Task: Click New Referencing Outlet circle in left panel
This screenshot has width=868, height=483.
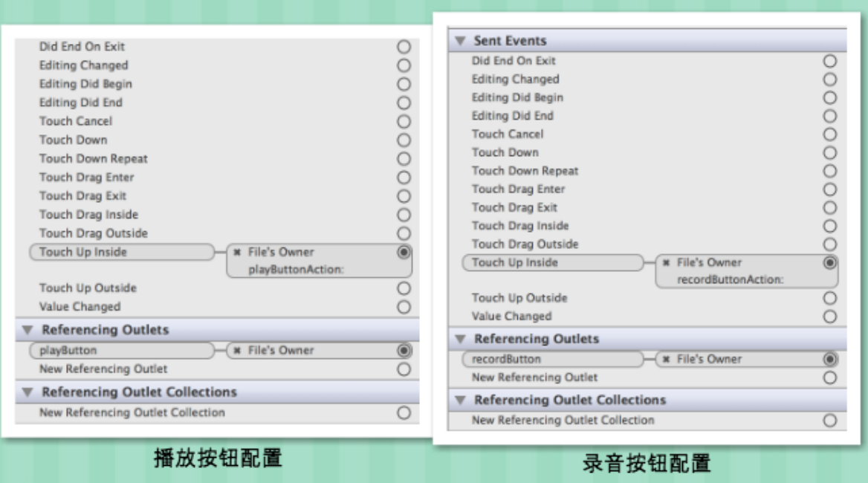Action: coord(404,369)
